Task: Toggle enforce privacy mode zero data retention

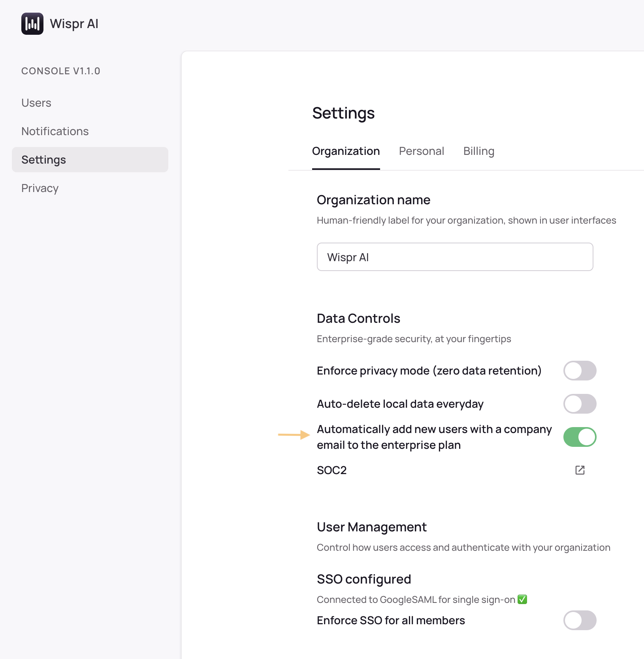Action: 580,371
